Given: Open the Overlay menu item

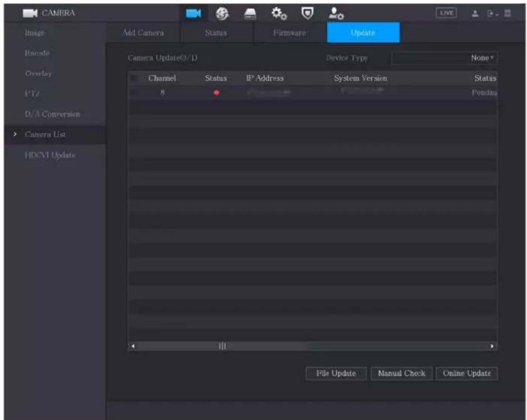Looking at the screenshot, I should click(38, 73).
